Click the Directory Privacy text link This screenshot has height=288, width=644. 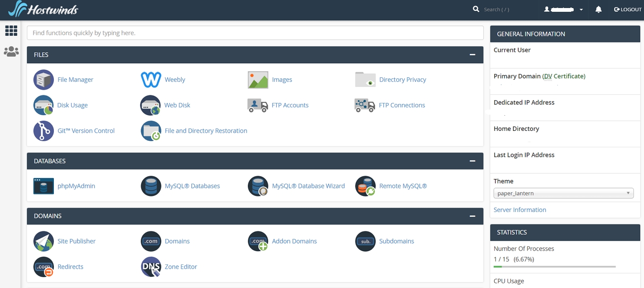403,80
